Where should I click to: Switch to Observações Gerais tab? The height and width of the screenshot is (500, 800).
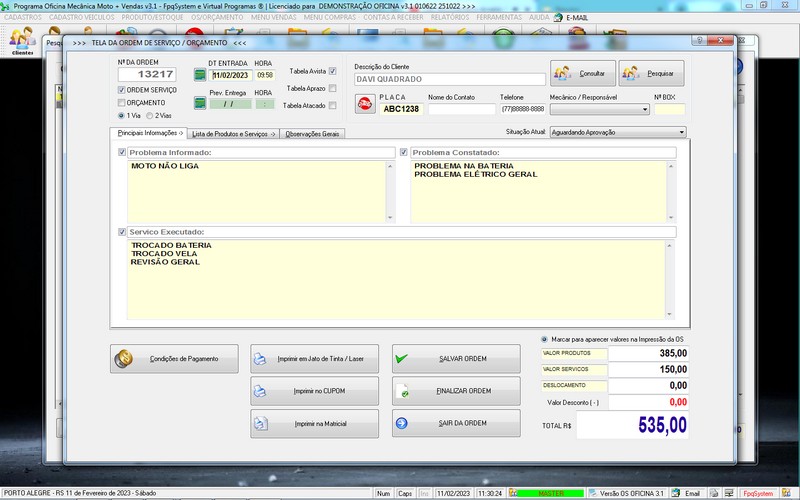(x=312, y=134)
